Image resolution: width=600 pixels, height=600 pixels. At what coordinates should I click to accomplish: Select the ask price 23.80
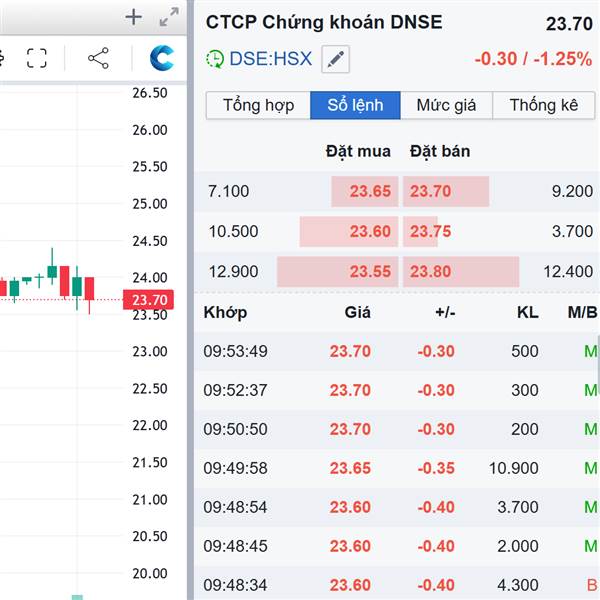pos(430,272)
